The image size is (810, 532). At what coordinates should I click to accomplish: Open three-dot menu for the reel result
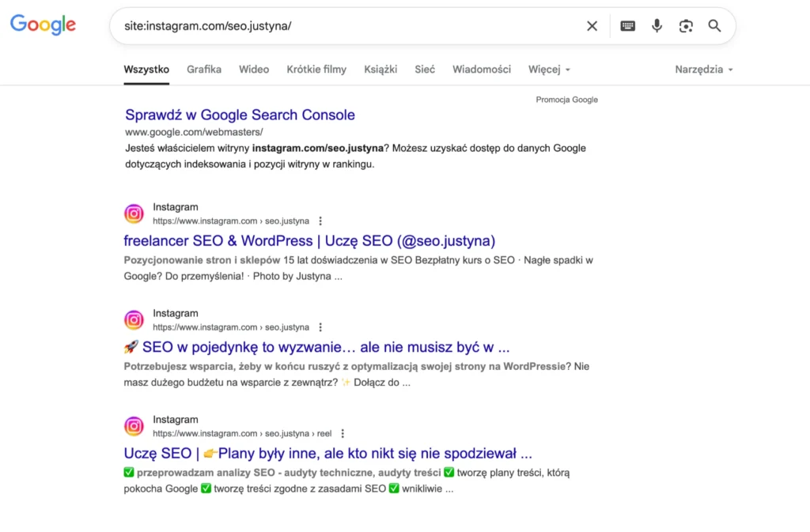pyautogui.click(x=343, y=433)
